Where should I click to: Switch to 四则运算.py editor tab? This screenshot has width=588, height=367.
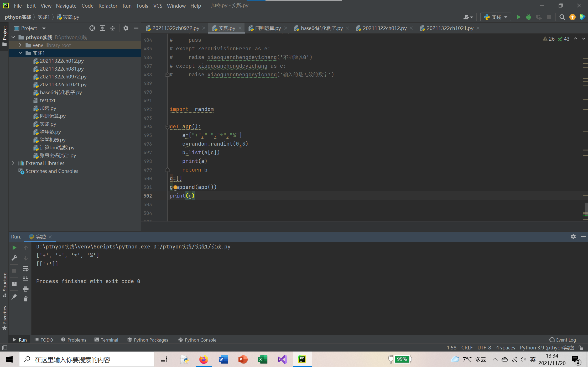pos(268,28)
